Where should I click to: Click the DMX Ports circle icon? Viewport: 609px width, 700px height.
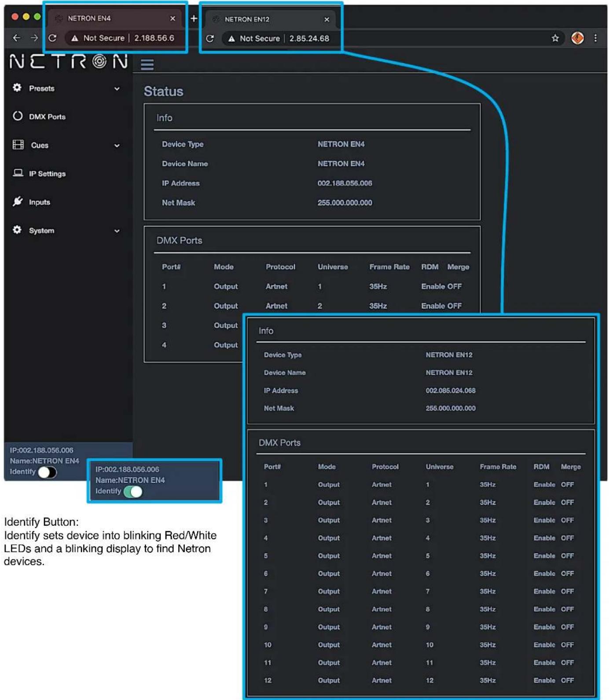point(18,116)
